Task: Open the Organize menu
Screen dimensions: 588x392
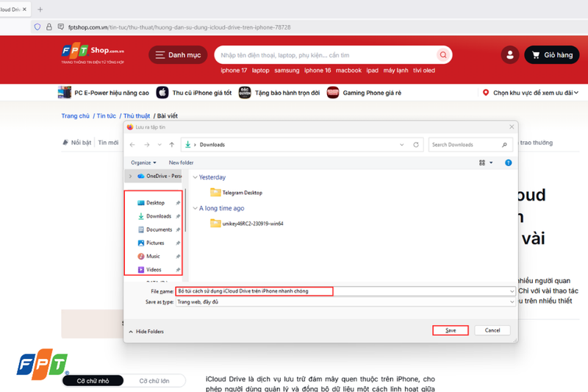Action: tap(143, 163)
